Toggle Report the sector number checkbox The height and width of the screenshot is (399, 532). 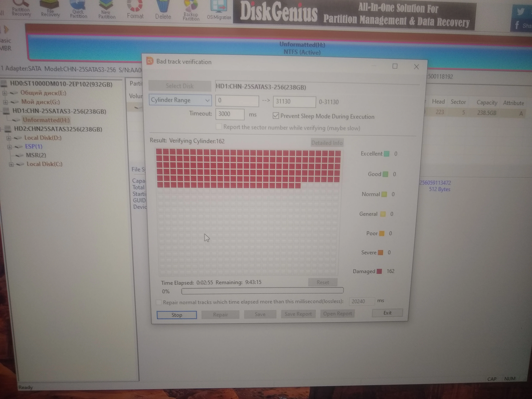[x=219, y=127]
